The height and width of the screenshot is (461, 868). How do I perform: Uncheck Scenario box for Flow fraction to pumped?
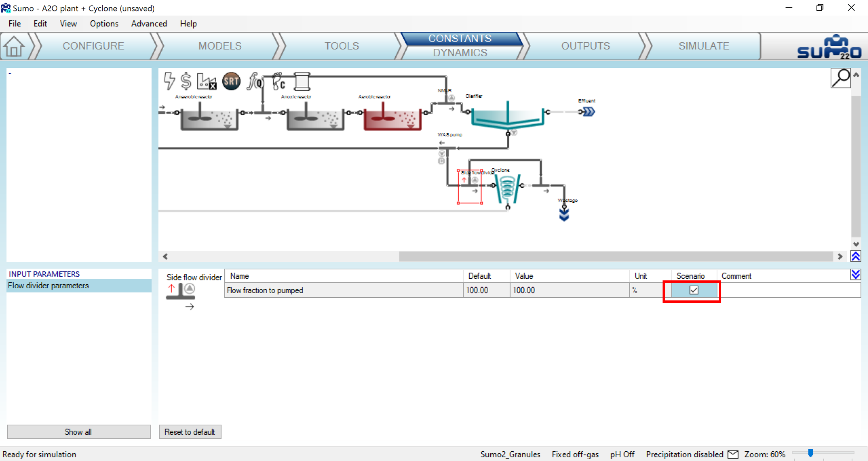coord(694,290)
